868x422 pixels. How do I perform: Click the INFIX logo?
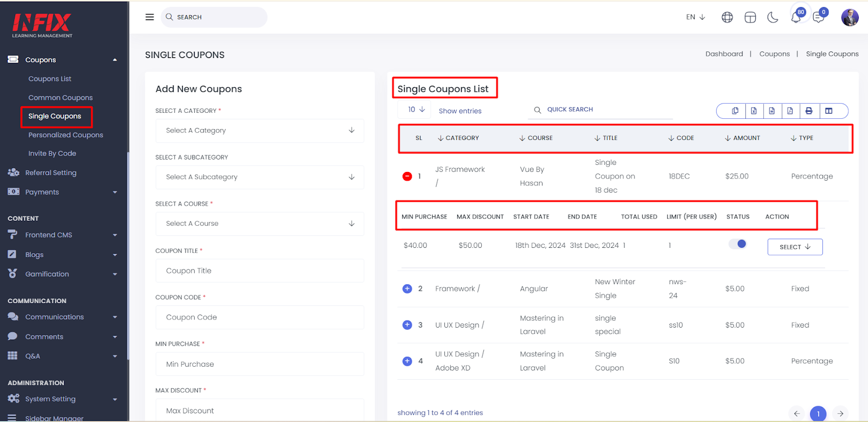point(42,25)
